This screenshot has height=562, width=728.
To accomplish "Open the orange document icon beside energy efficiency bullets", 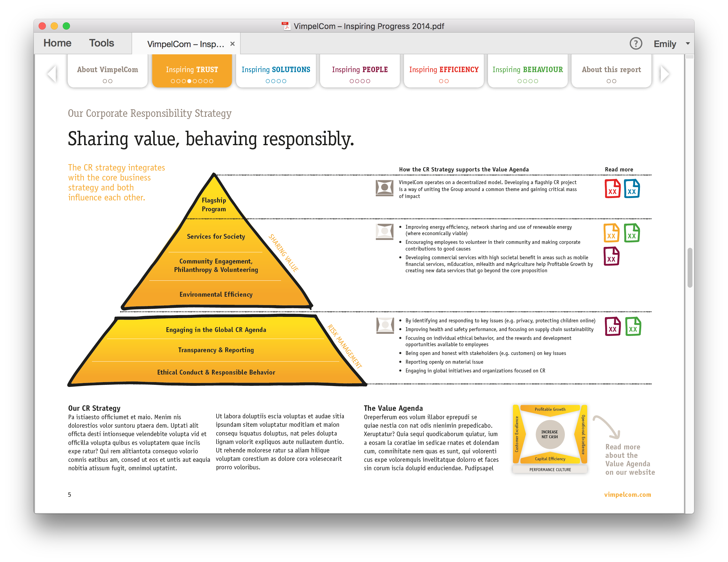I will click(611, 233).
